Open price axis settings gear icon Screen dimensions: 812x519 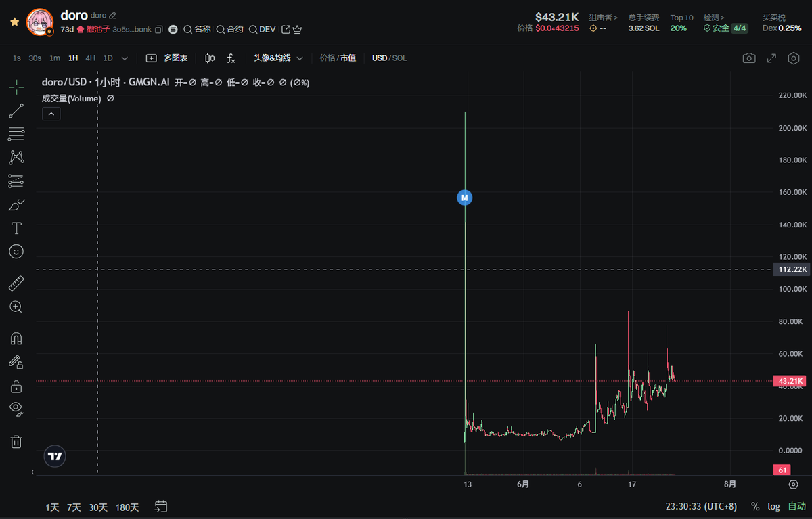[793, 484]
